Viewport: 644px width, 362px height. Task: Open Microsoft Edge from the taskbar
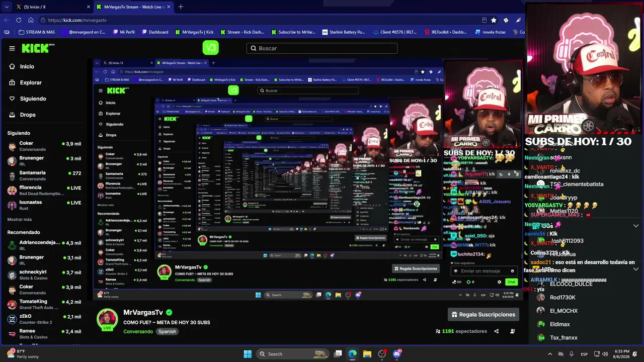point(353,354)
